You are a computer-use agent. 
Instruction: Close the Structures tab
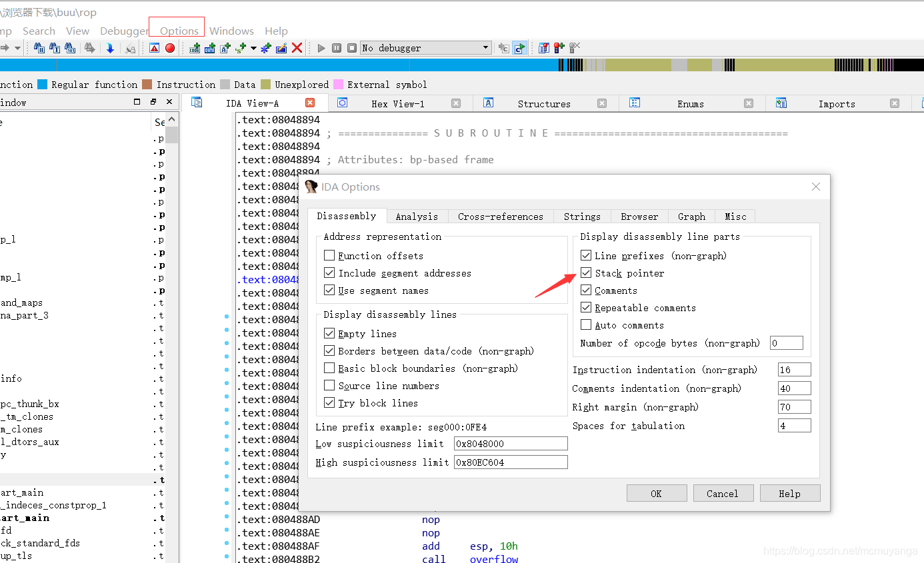pos(602,103)
